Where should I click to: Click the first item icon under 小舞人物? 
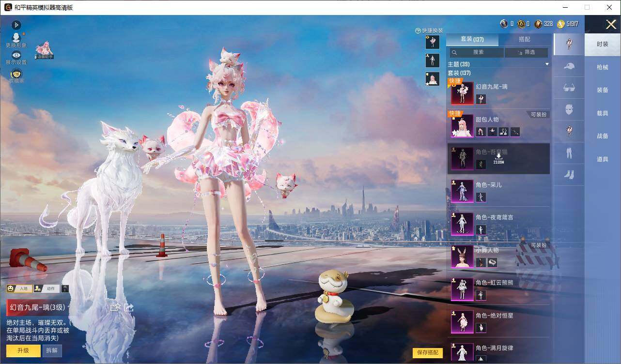coord(481,262)
